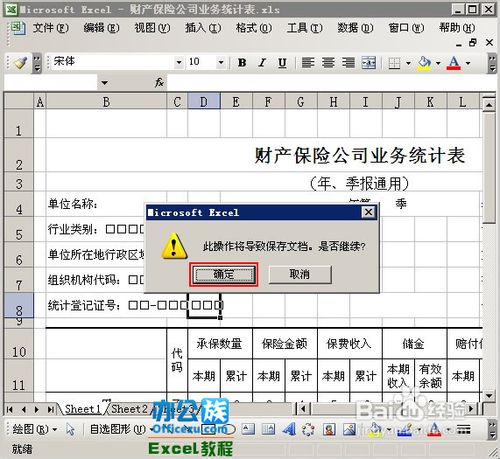Open the 工具 (Tools) menu
Image resolution: width=500 pixels, height=459 pixels.
304,28
